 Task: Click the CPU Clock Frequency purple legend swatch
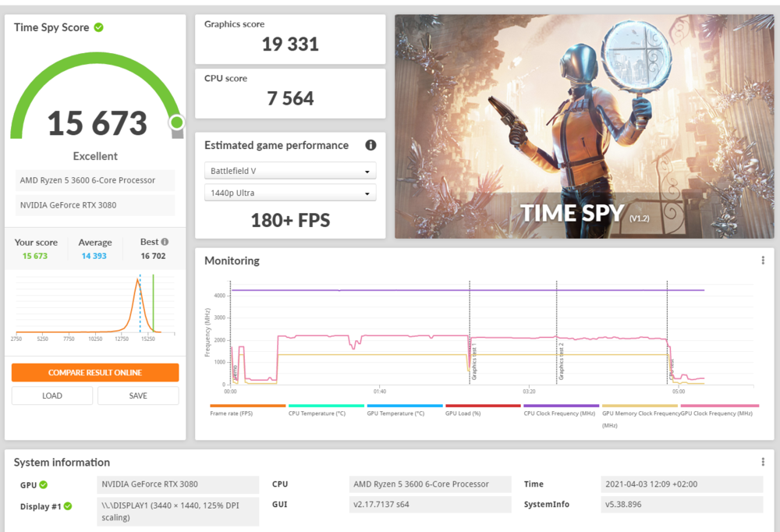pyautogui.click(x=561, y=406)
